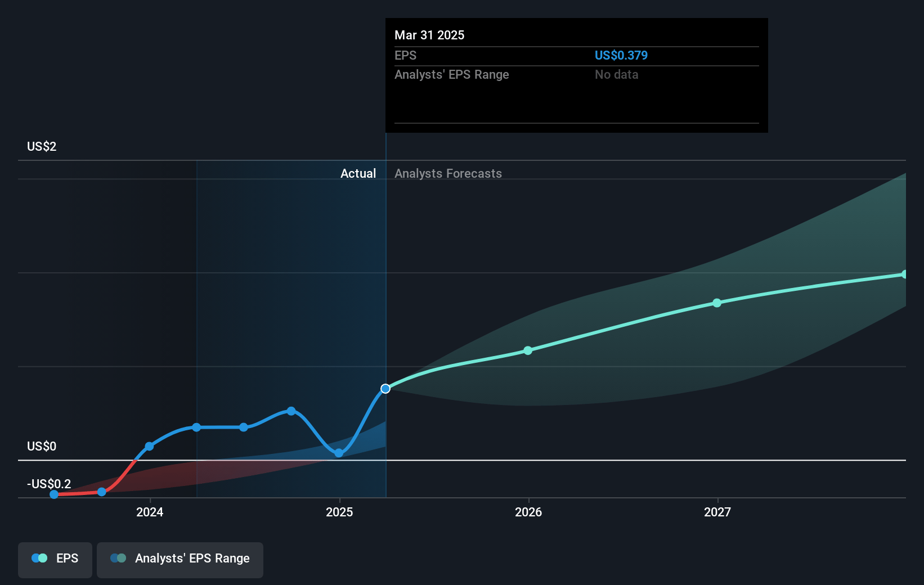The width and height of the screenshot is (924, 585).
Task: Select the early 2025 EPS low point
Action: [x=339, y=453]
